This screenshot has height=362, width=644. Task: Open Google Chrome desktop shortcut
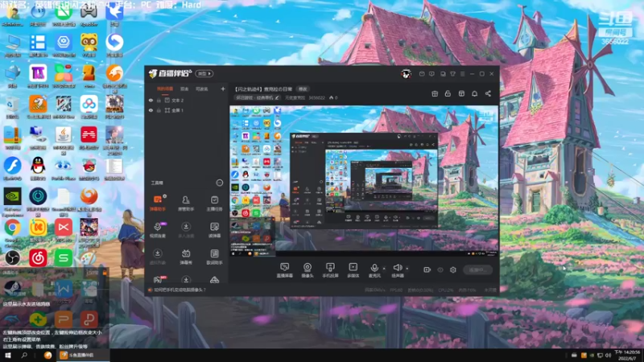[x=12, y=231]
